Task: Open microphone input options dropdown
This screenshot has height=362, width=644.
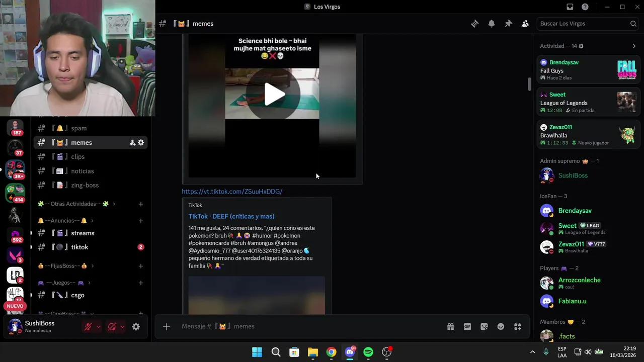Action: pyautogui.click(x=98, y=327)
